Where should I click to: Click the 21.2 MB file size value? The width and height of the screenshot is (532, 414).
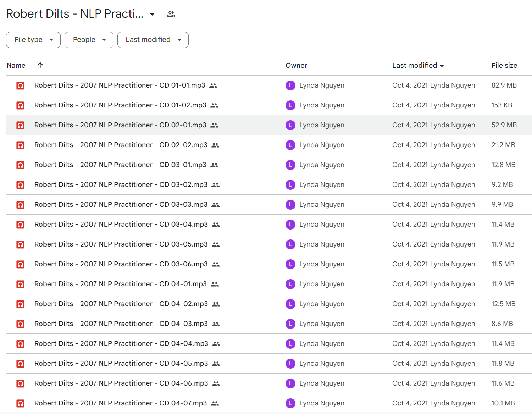[503, 145]
